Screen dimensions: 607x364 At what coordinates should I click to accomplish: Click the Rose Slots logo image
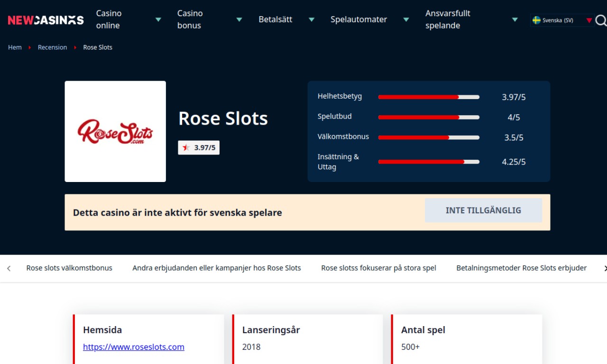(x=115, y=131)
